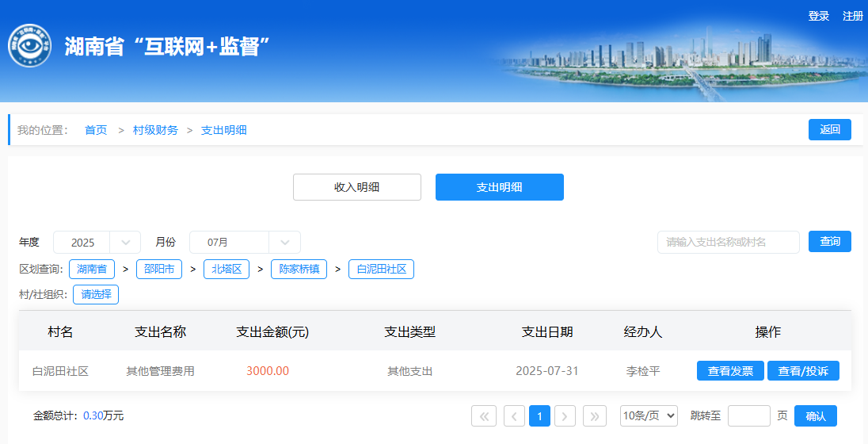Open the 月份 07月 month dropdown
The height and width of the screenshot is (444, 868).
[245, 243]
